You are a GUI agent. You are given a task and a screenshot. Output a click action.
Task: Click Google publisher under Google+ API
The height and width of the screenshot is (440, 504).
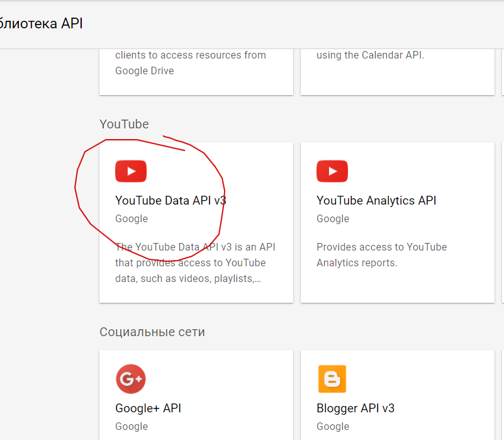click(132, 427)
